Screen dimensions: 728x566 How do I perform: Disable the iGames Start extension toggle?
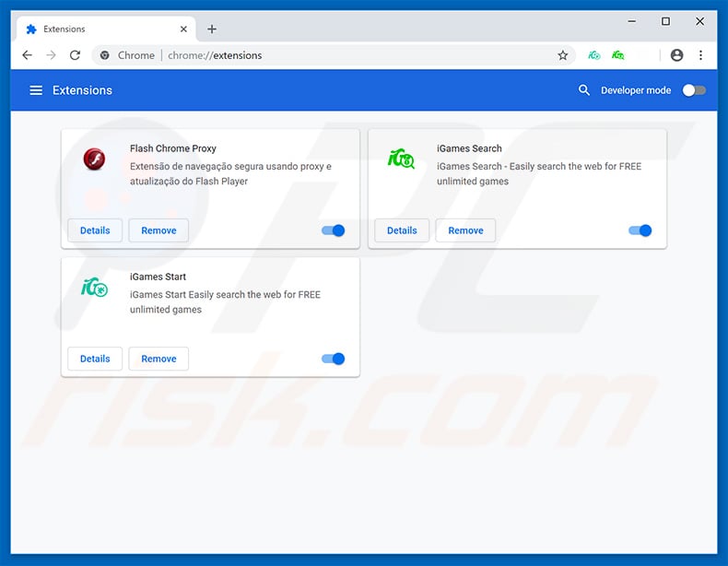click(333, 359)
